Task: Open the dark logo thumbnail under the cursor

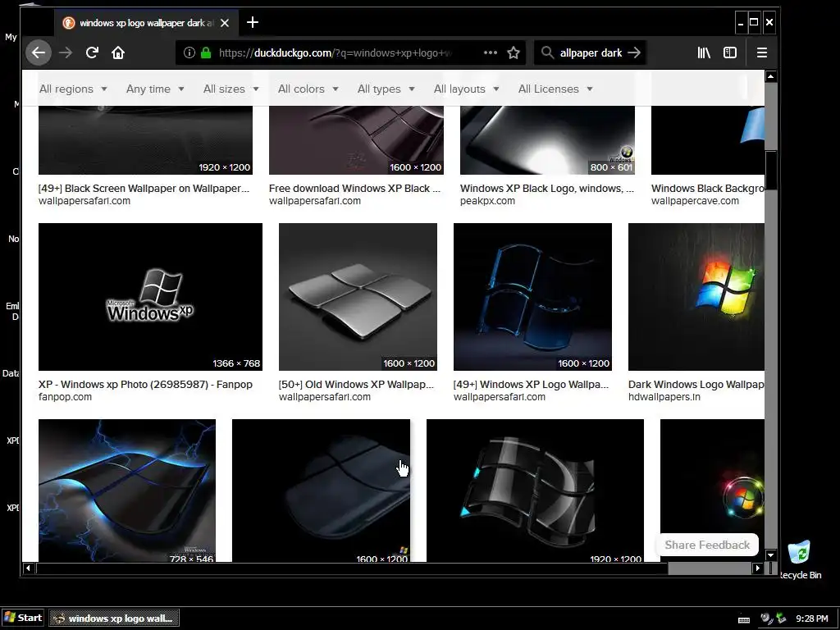Action: (x=321, y=491)
